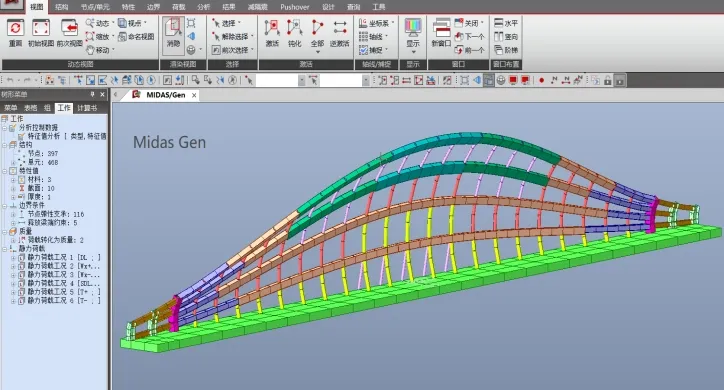The height and width of the screenshot is (390, 724).
Task: Switch to the 菜单 tab in tree panel
Action: [x=11, y=108]
